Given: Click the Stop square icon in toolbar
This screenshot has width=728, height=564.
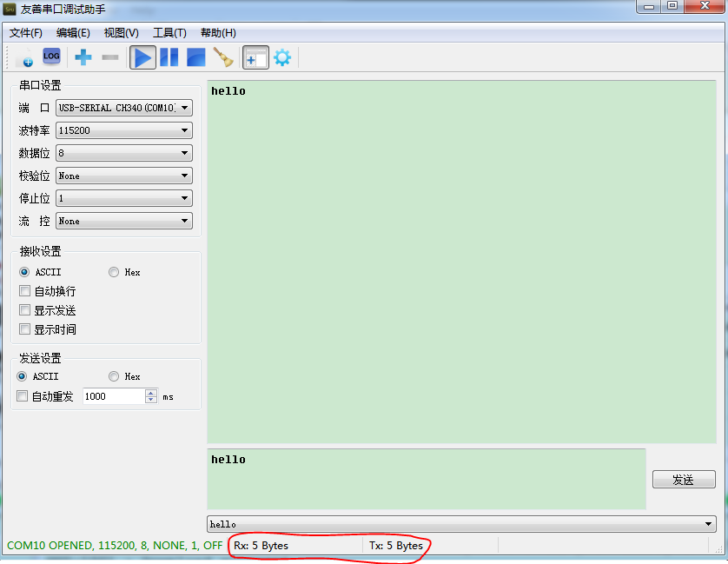Looking at the screenshot, I should (x=195, y=58).
